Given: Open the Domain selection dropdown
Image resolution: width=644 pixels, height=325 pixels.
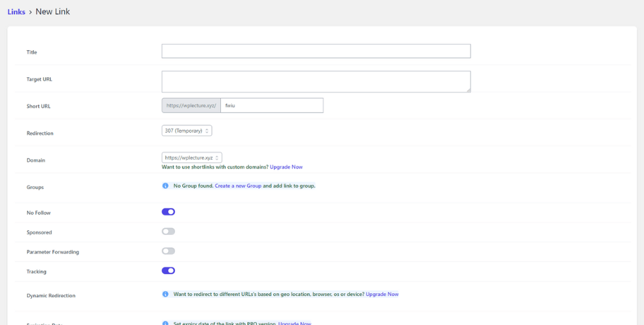Looking at the screenshot, I should [192, 158].
